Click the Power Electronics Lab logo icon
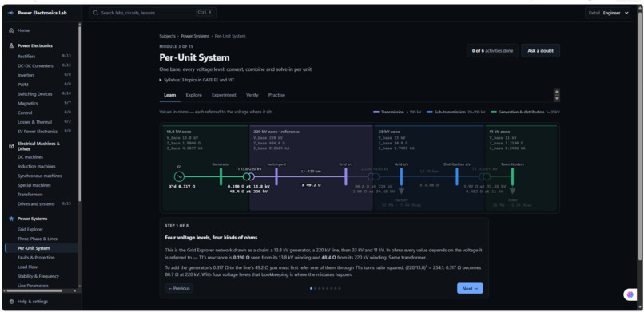This screenshot has width=644, height=312. coord(10,13)
